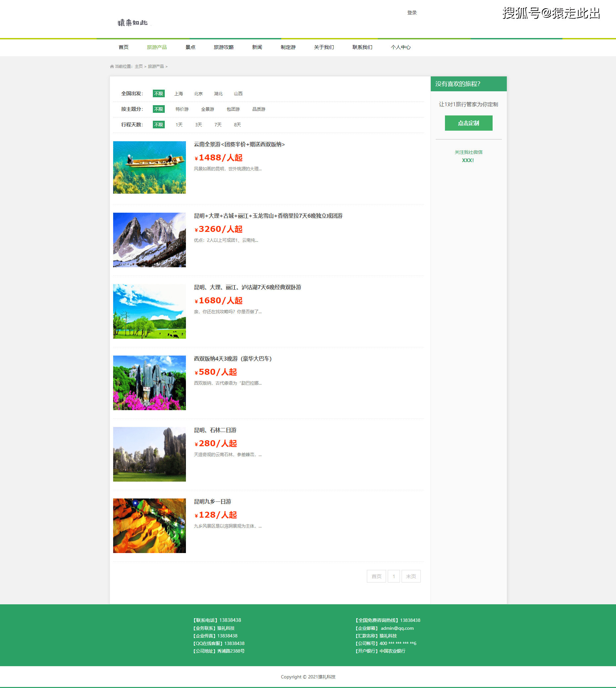Go to 首页 in navigation bar
The image size is (616, 688).
click(123, 47)
